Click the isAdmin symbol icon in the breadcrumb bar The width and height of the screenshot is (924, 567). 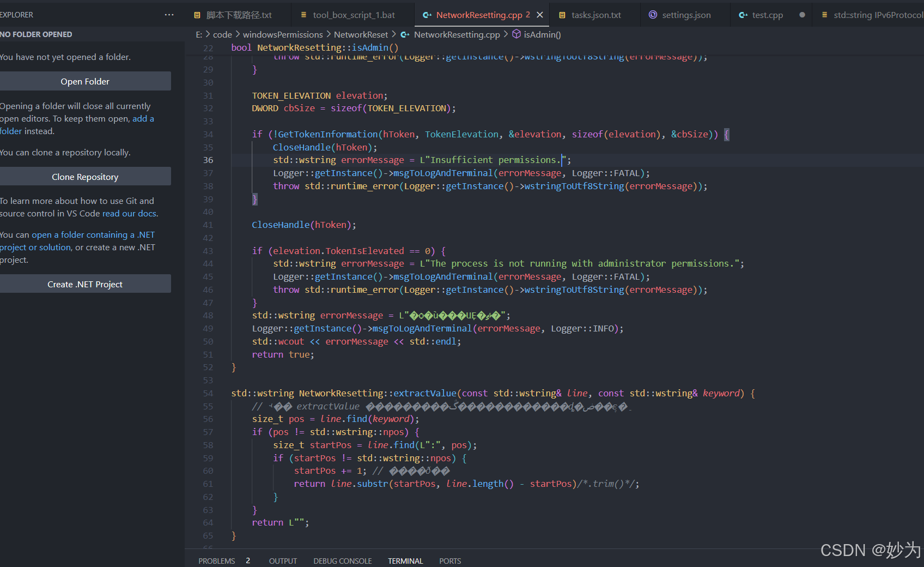coord(516,34)
